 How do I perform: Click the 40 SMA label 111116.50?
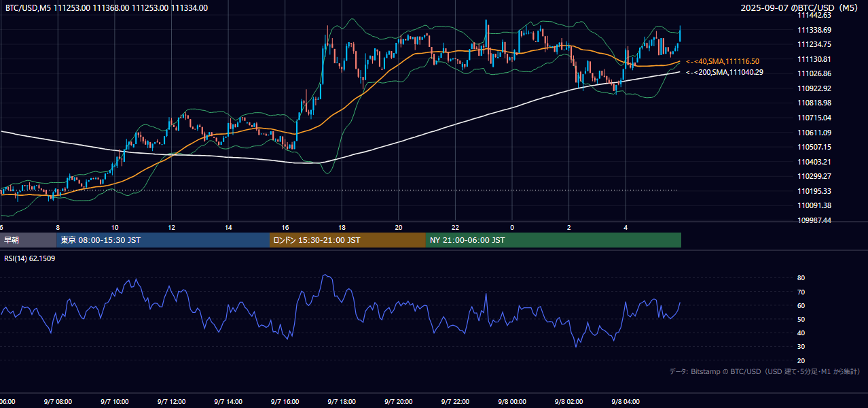(x=723, y=61)
